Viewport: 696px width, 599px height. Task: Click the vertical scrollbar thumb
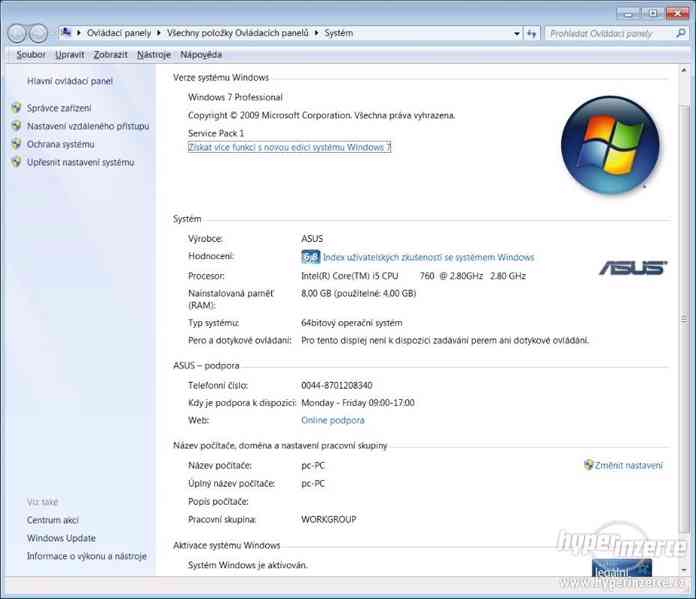pyautogui.click(x=684, y=319)
